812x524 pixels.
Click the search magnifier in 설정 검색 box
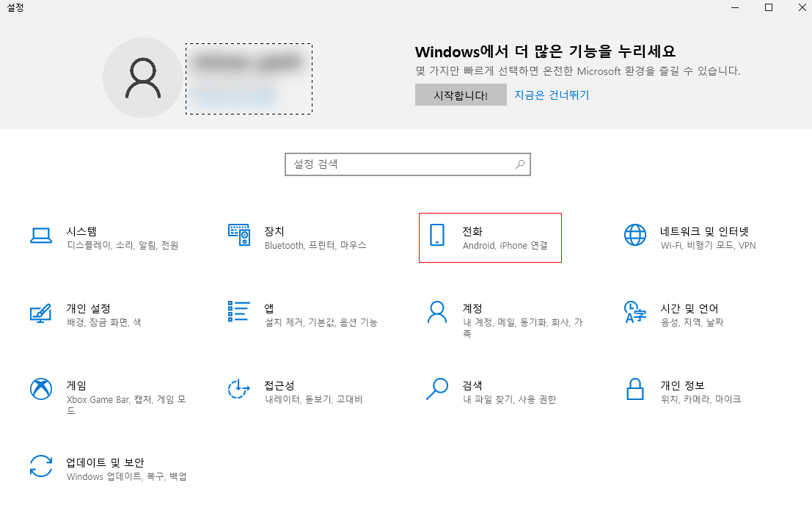point(520,164)
